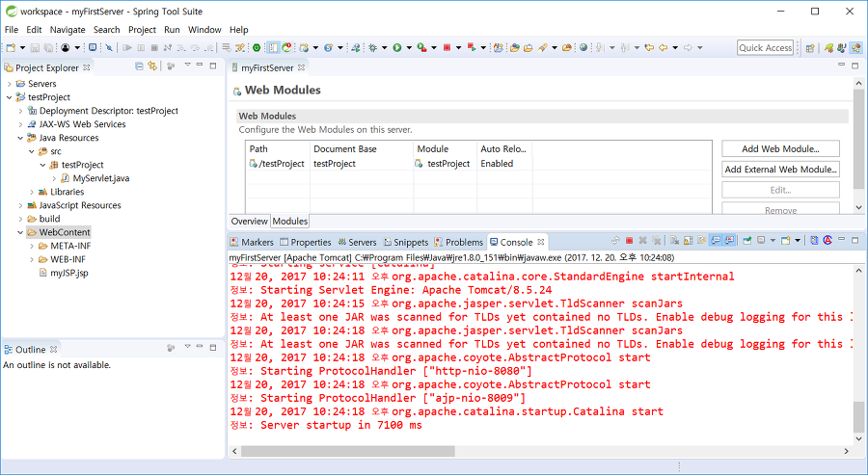
Task: Open the Open Console dropdown arrow
Action: [x=798, y=241]
